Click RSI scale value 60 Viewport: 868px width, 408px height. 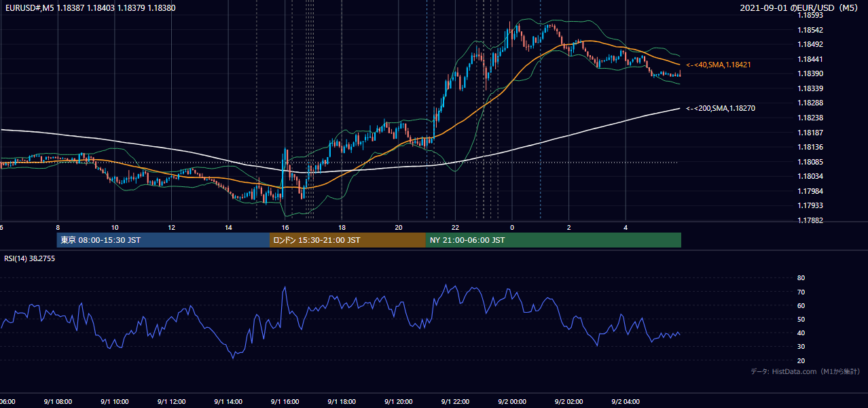tap(801, 305)
